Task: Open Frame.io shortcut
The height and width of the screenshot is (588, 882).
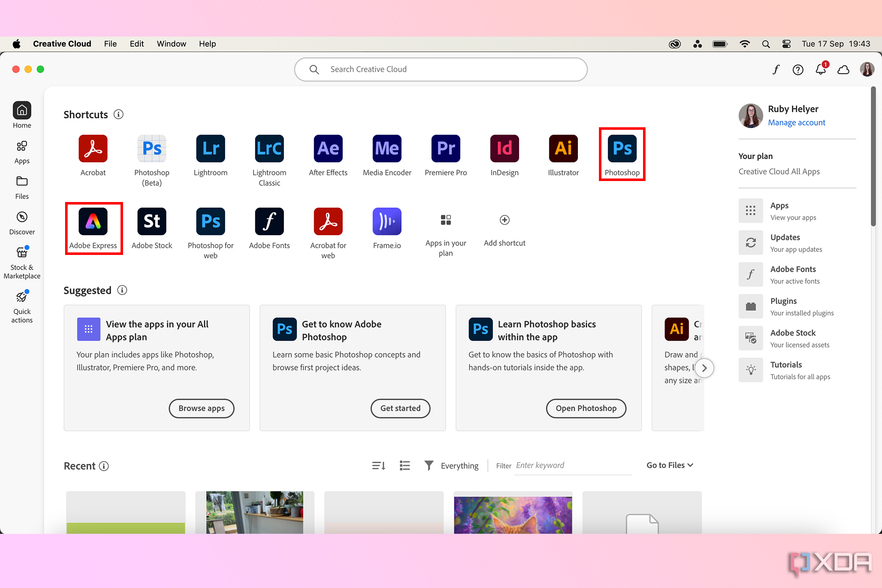Action: click(387, 221)
